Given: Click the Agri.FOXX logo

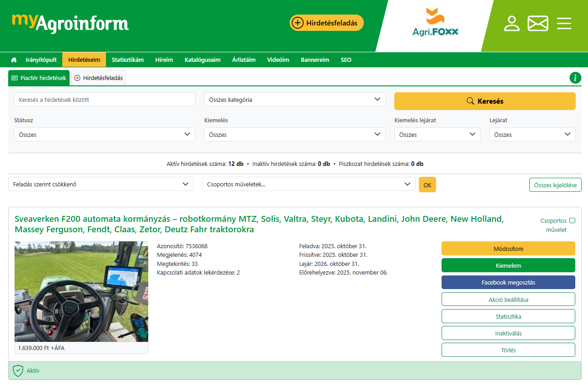Looking at the screenshot, I should pos(435,23).
